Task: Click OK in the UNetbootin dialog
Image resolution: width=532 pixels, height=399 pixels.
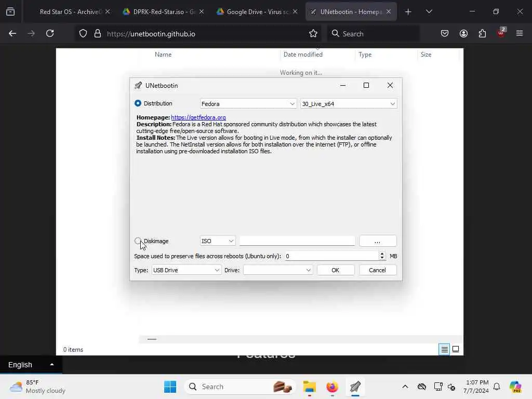Action: pyautogui.click(x=335, y=270)
